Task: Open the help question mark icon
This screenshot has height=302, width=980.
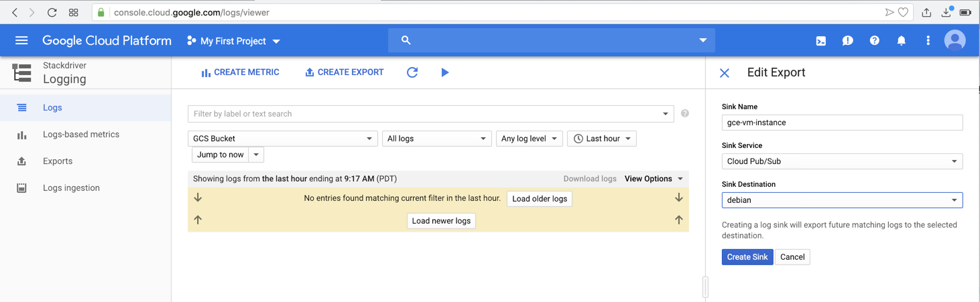Action: (x=874, y=41)
